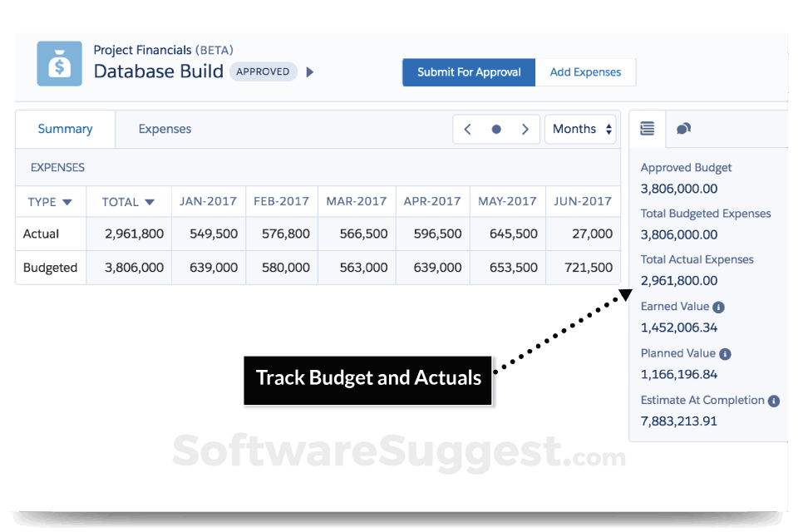Expand the TYPE column sort dropdown
The height and width of the screenshot is (532, 798).
[x=67, y=201]
